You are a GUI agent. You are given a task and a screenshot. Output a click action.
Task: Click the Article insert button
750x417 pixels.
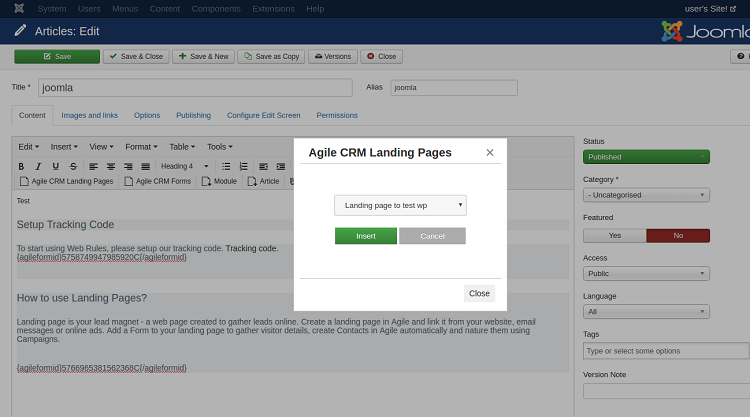[x=263, y=181]
